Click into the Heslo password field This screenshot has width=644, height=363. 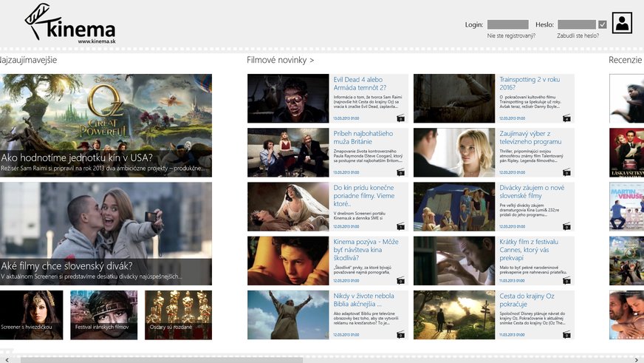[x=576, y=24]
